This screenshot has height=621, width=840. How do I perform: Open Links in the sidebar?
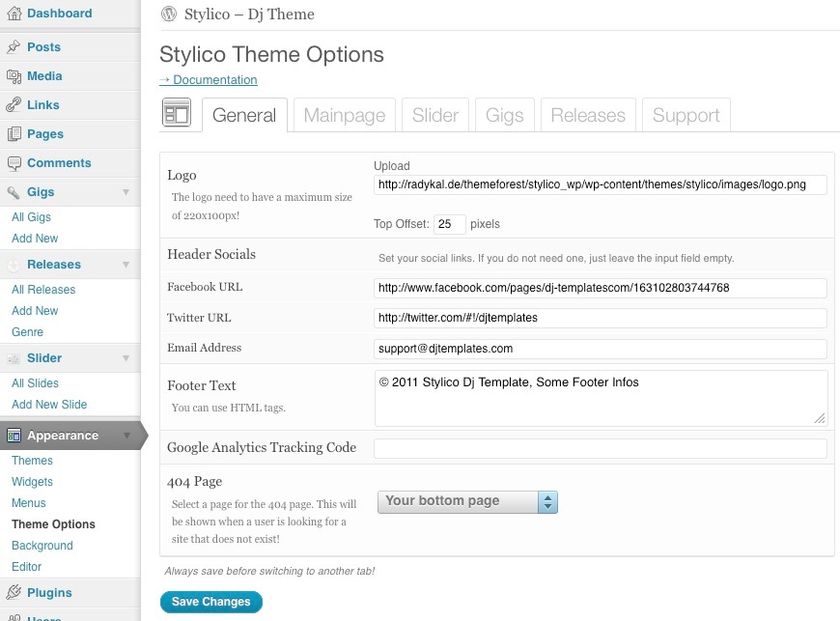tap(43, 105)
